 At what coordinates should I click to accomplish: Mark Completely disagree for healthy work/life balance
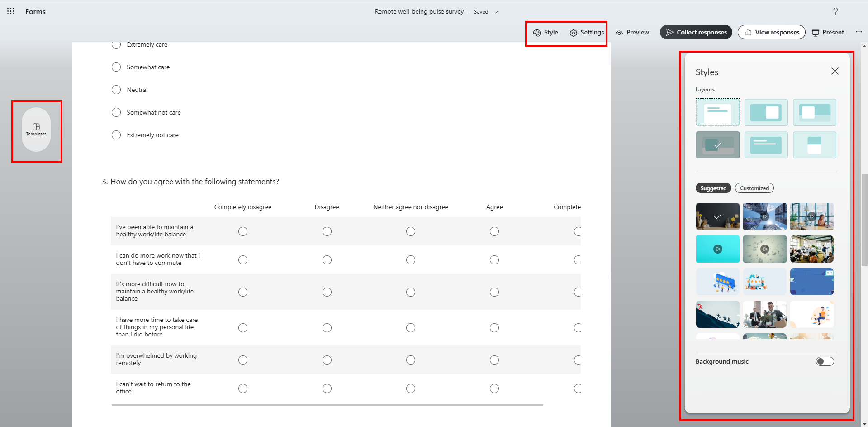tap(243, 231)
